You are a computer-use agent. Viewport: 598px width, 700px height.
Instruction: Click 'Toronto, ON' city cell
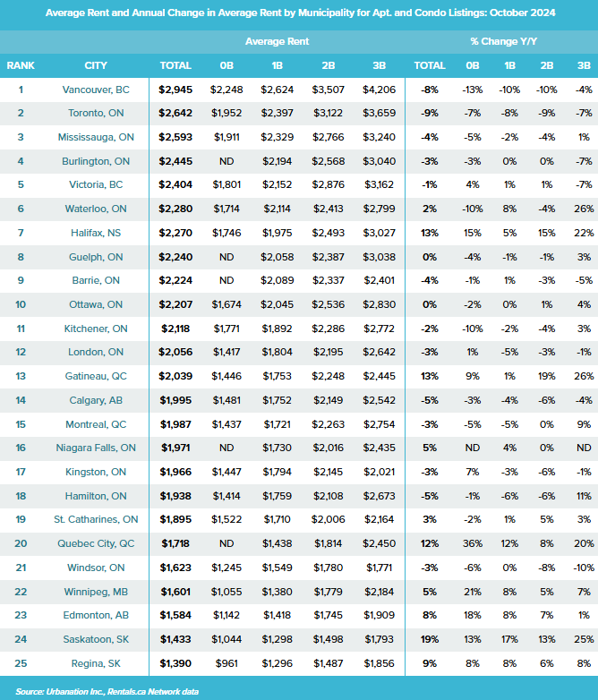[96, 113]
